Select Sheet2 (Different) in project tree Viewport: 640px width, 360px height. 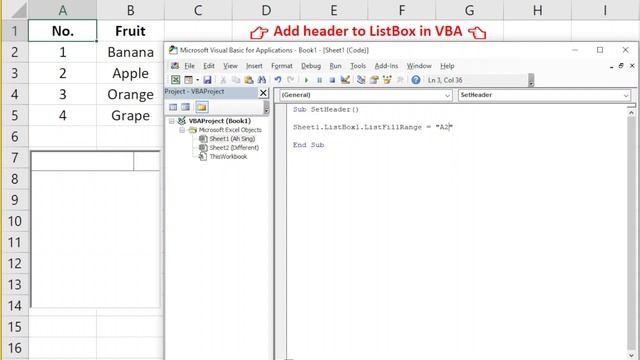(234, 148)
